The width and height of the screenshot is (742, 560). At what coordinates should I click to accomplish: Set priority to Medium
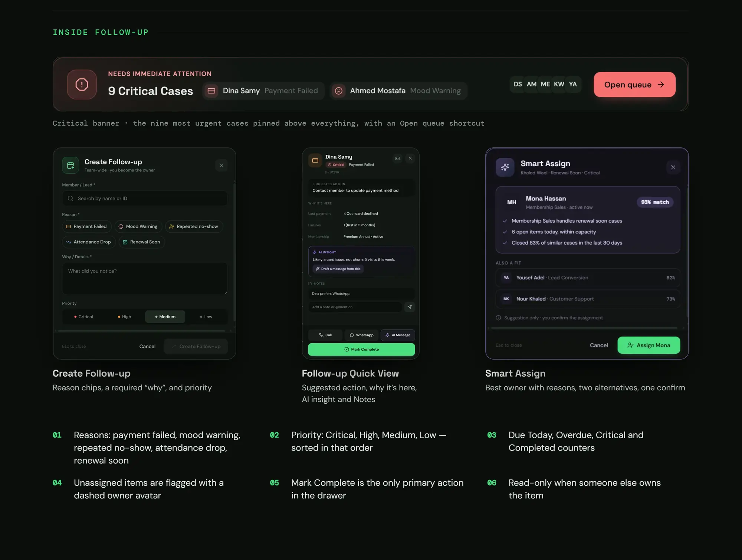point(165,317)
